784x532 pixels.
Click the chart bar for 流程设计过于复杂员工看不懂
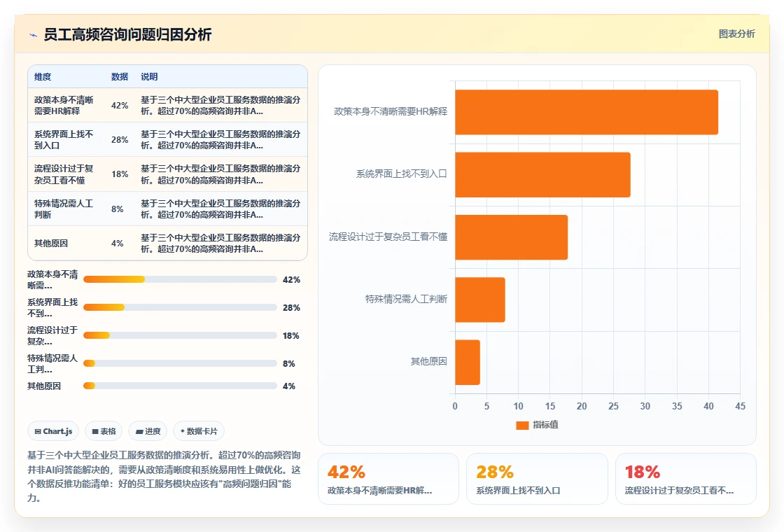click(511, 237)
